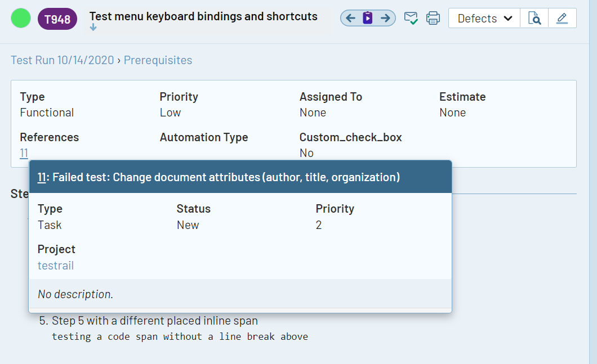This screenshot has width=597, height=364.
Task: Click the small down arrow under the title
Action: [x=93, y=28]
